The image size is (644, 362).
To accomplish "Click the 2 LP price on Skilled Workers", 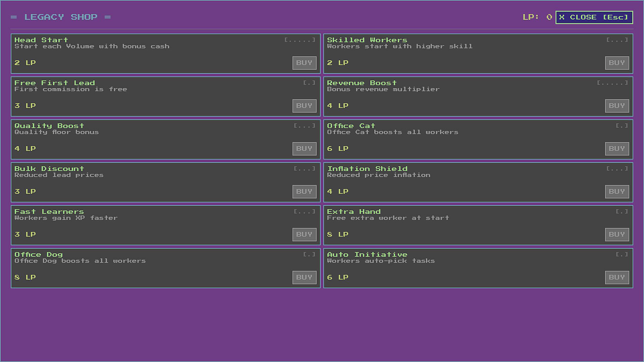I will click(x=338, y=63).
